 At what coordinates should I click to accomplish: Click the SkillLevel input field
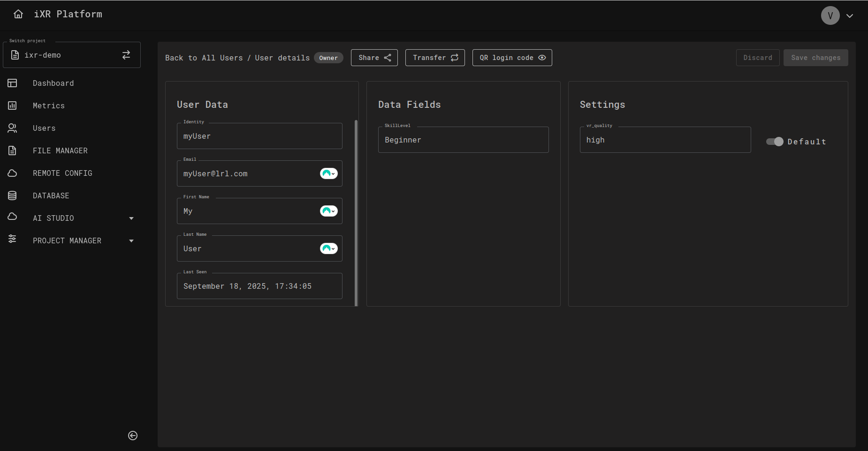coord(463,140)
